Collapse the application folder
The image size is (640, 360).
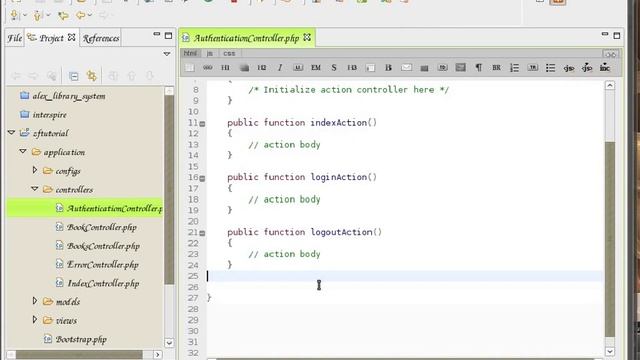(23, 151)
